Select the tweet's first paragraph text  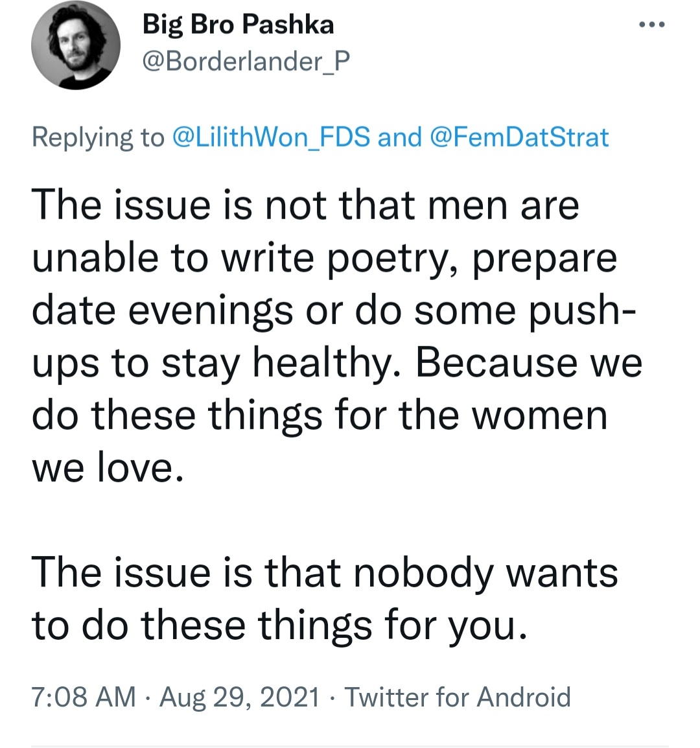337,336
